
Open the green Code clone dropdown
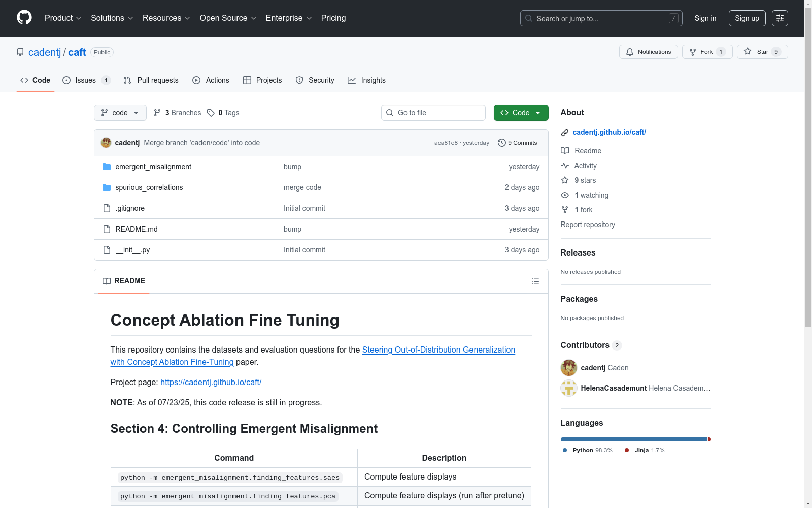[521, 113]
